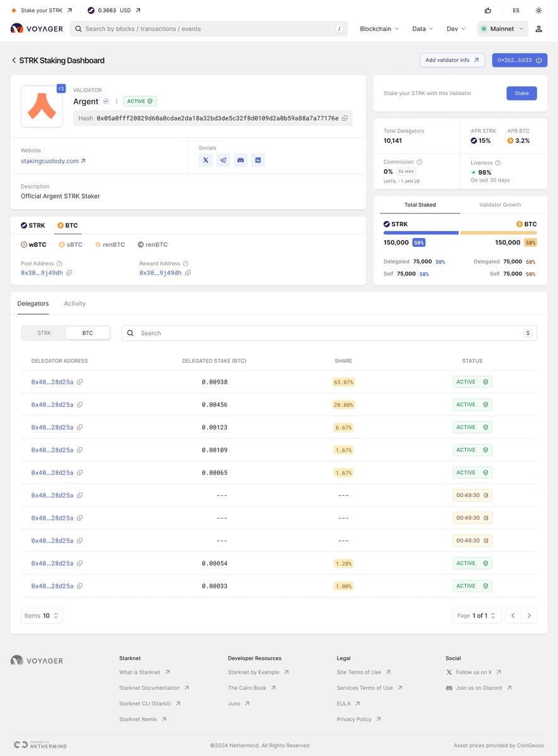Copy address in 0.00456 delegator row

(80, 404)
